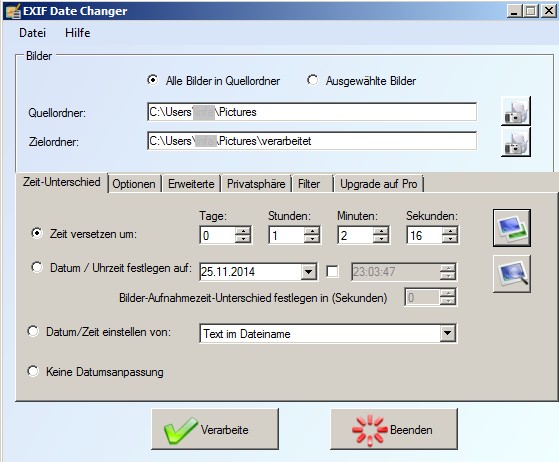Viewport: 559px width, 462px height.
Task: Select Datum / Uhrzeit festlegen auf radio
Action: (x=37, y=267)
